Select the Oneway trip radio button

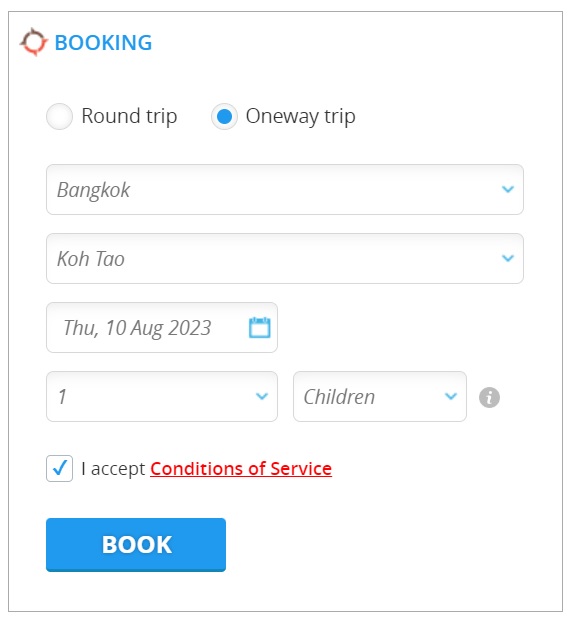click(224, 116)
